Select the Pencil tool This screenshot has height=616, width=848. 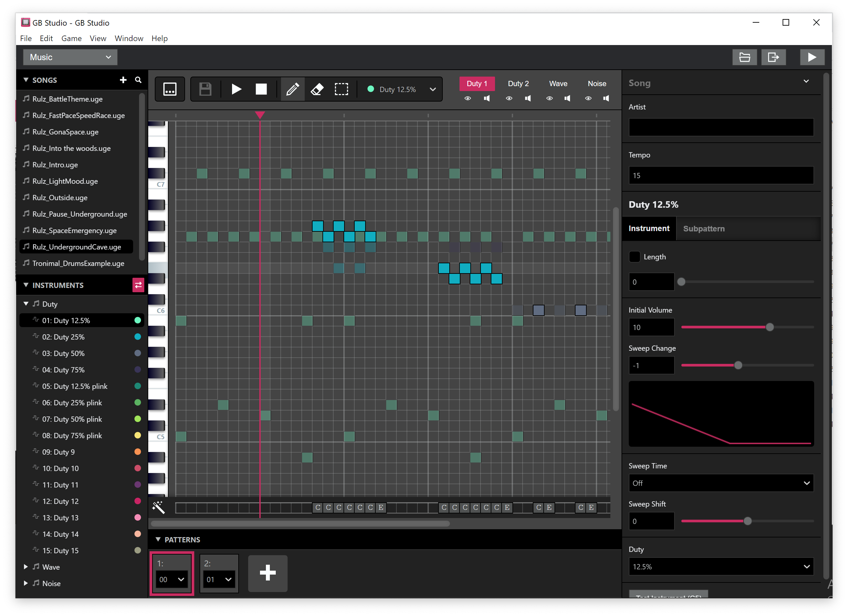tap(293, 89)
